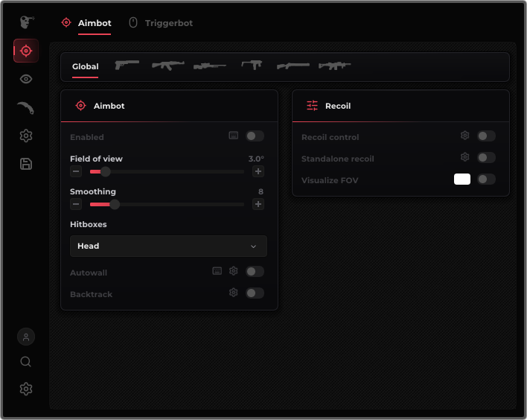Open the eye visuals section in sidebar
527x420 pixels.
[26, 79]
